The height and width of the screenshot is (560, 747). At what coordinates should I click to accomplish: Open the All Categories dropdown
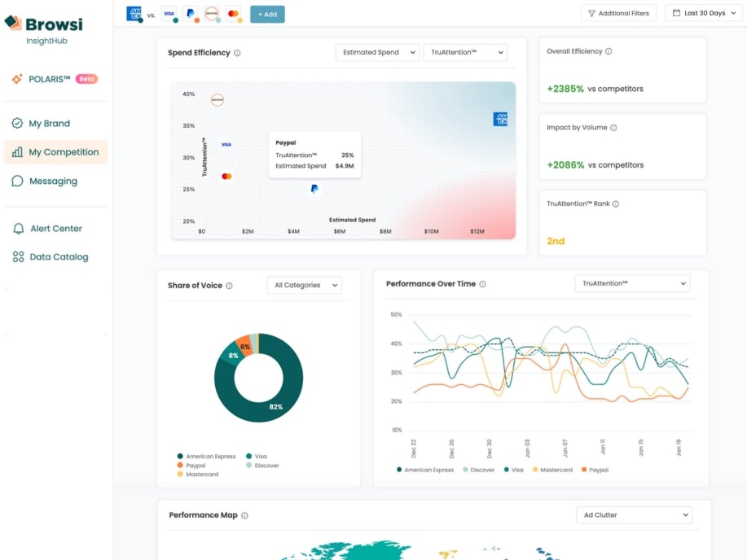point(305,285)
